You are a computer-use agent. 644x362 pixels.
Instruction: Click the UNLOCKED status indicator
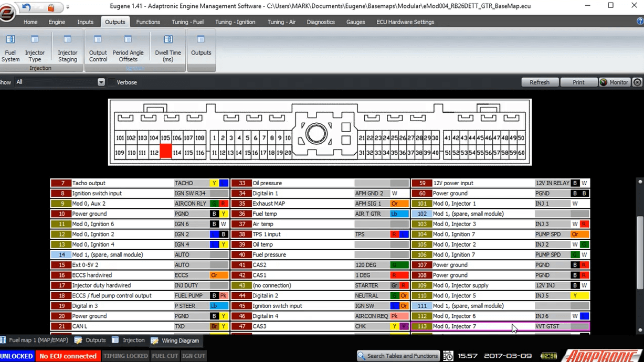(16, 356)
